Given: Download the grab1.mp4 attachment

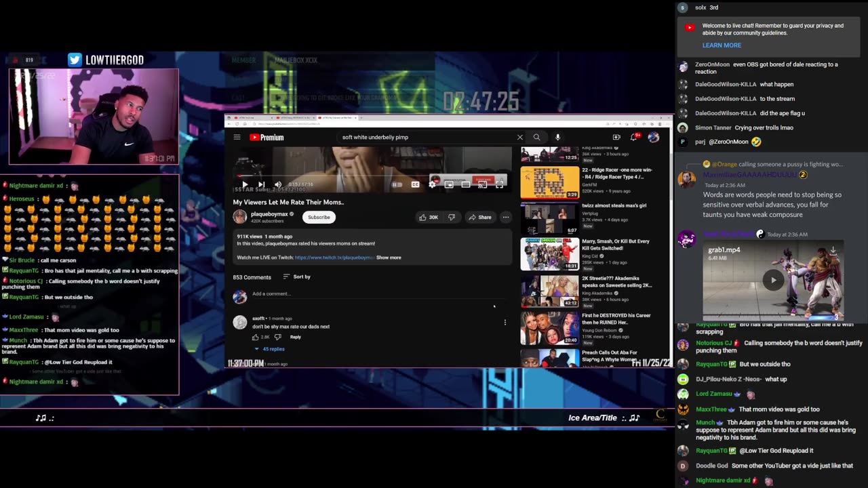Looking at the screenshot, I should (833, 250).
